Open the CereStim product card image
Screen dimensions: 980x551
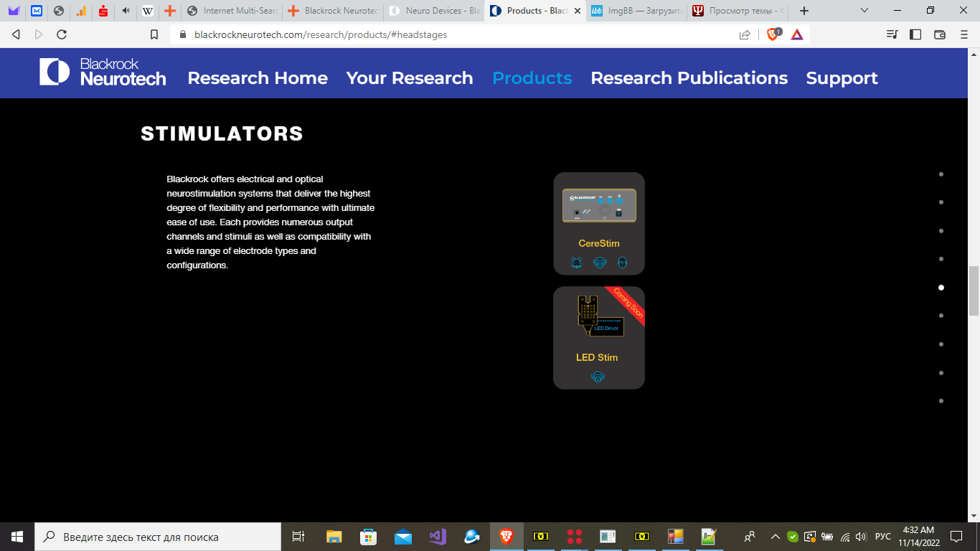click(x=599, y=205)
